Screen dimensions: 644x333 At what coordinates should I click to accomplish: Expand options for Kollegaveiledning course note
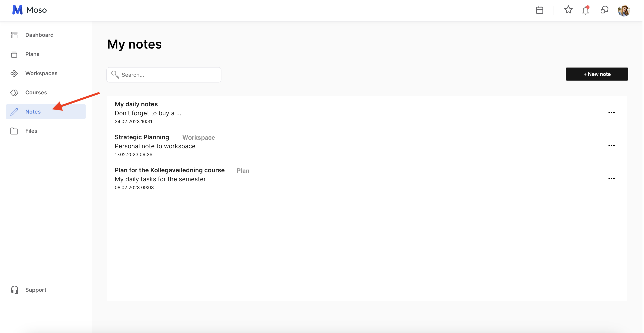click(611, 178)
